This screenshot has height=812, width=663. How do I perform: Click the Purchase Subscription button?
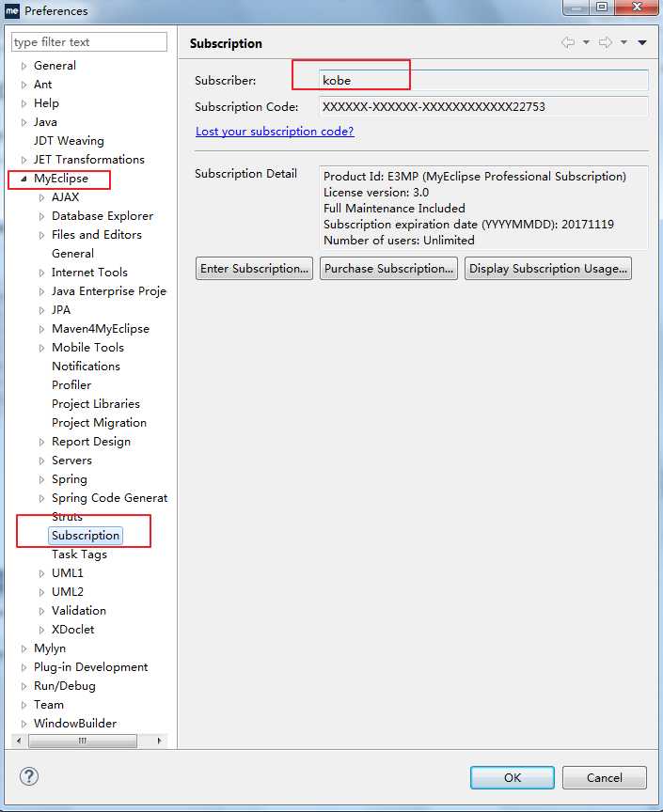(388, 268)
